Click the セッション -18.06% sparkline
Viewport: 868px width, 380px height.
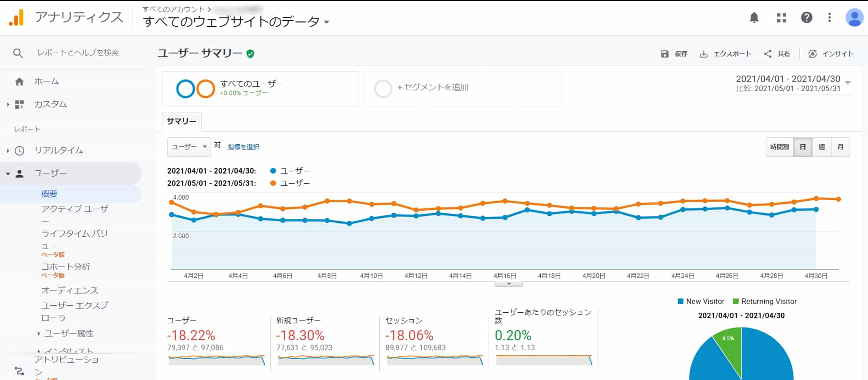click(435, 360)
